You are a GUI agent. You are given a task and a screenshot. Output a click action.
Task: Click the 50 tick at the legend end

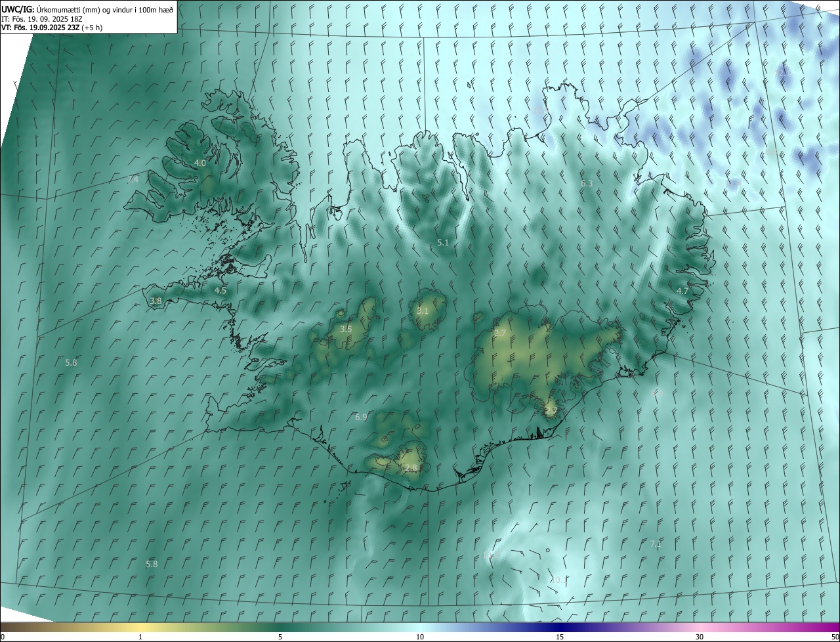(835, 637)
